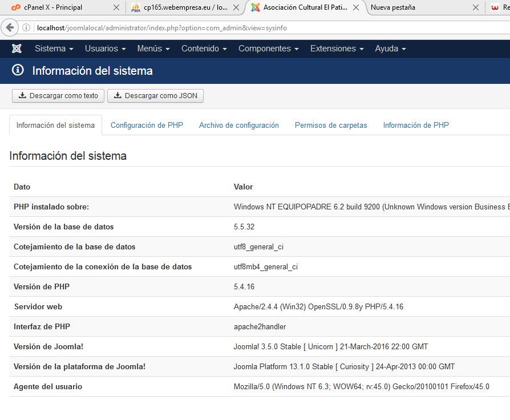The width and height of the screenshot is (510, 420).
Task: Open the Usuarios dropdown menu
Action: pyautogui.click(x=106, y=49)
